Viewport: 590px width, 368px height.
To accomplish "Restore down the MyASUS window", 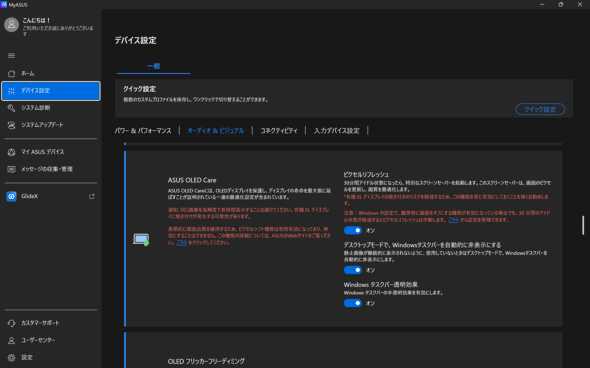I will tap(561, 5).
